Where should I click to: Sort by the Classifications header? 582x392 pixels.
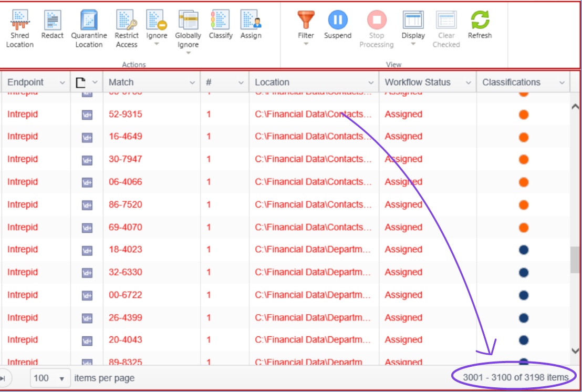coord(512,82)
